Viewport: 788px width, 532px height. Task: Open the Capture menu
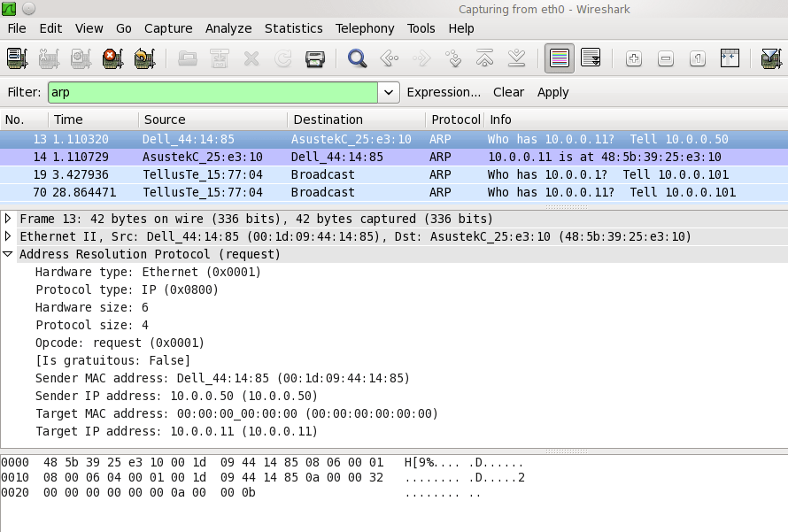[168, 28]
